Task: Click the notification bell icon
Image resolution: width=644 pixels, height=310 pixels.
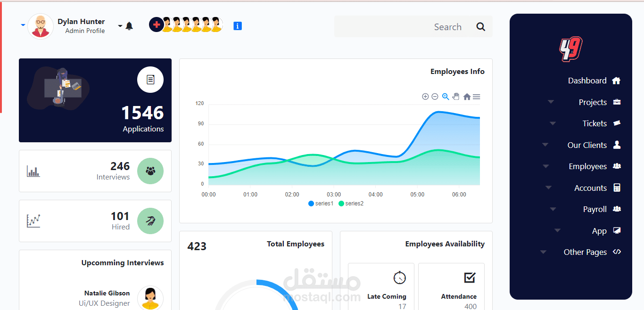Action: (129, 25)
